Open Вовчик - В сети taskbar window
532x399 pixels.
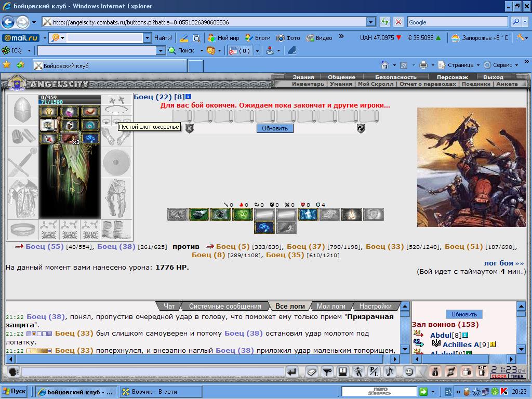(161, 392)
